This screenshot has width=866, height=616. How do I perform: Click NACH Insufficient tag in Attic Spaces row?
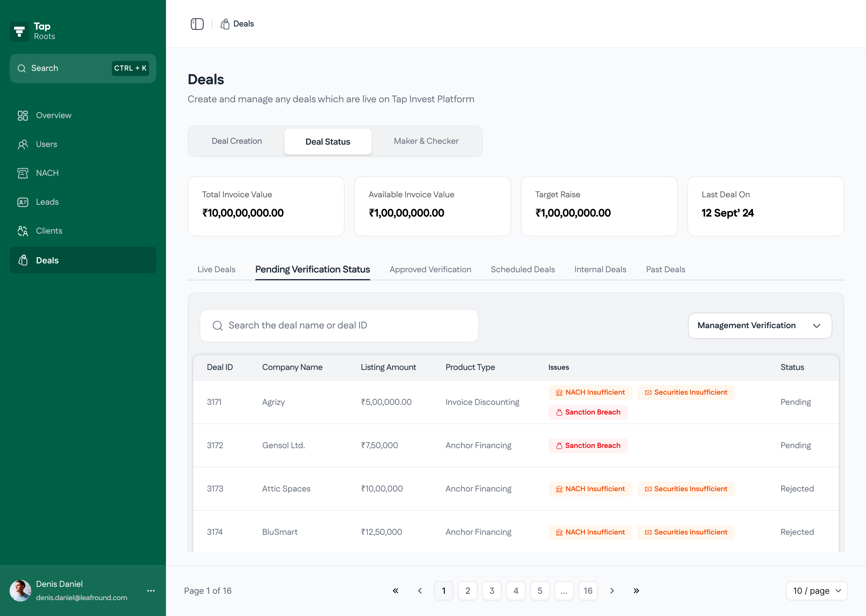pos(590,489)
